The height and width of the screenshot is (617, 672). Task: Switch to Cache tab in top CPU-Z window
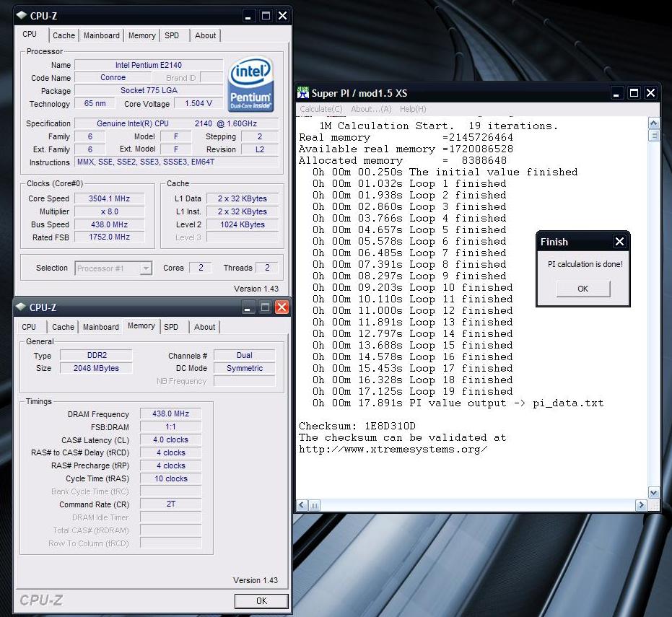click(x=64, y=35)
